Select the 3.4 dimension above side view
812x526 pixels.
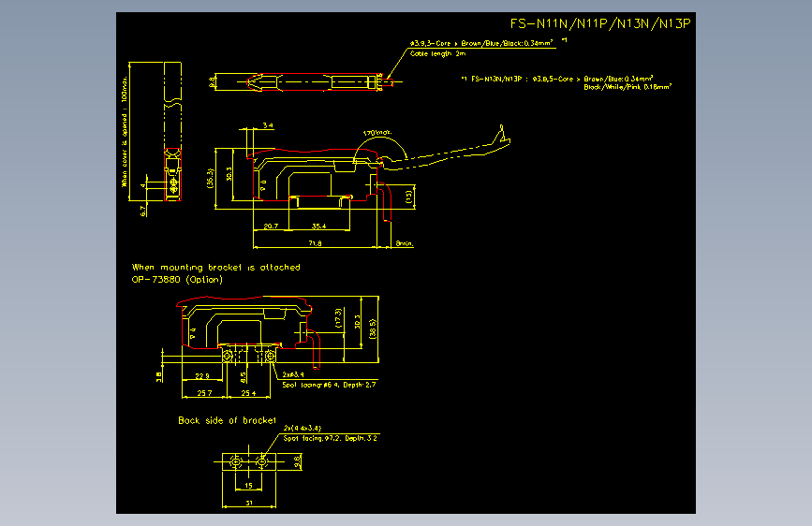tap(268, 125)
